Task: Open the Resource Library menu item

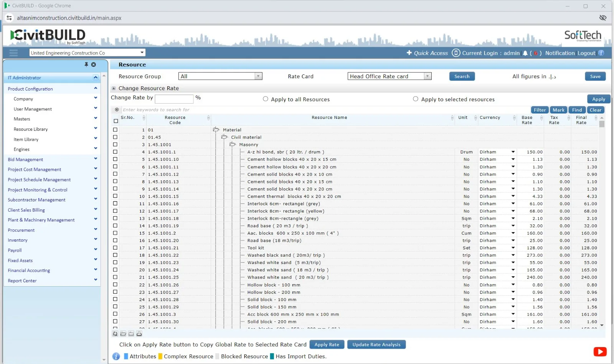Action: click(x=31, y=129)
